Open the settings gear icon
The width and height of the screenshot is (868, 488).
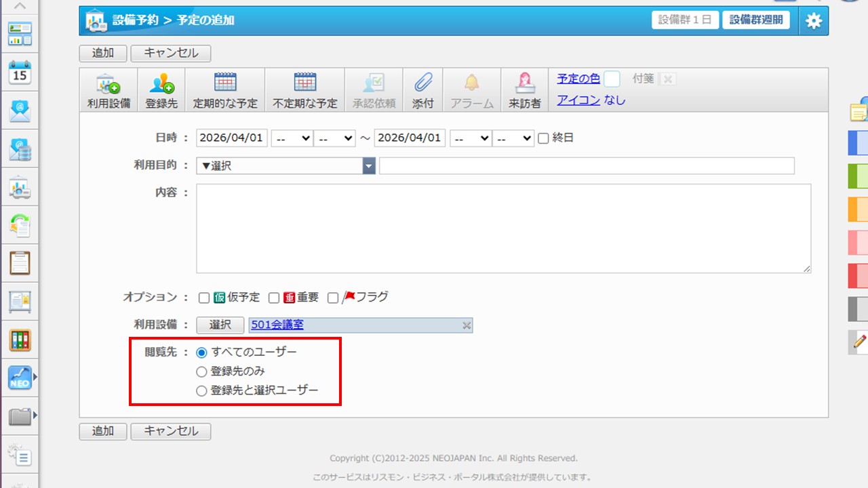[813, 21]
